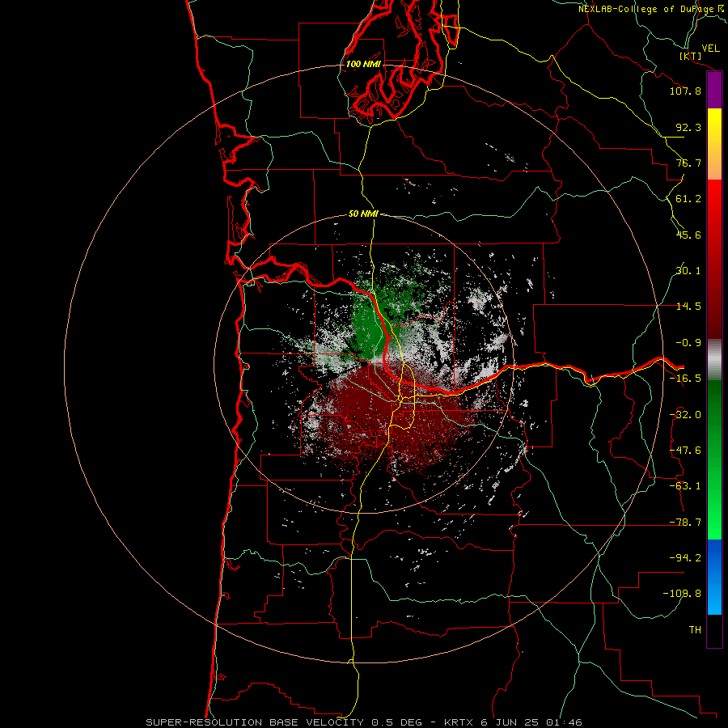Click 'SUPER-RESOLUTION BASE VELOCITY' caption text
This screenshot has height=728, width=728.
click(255, 722)
